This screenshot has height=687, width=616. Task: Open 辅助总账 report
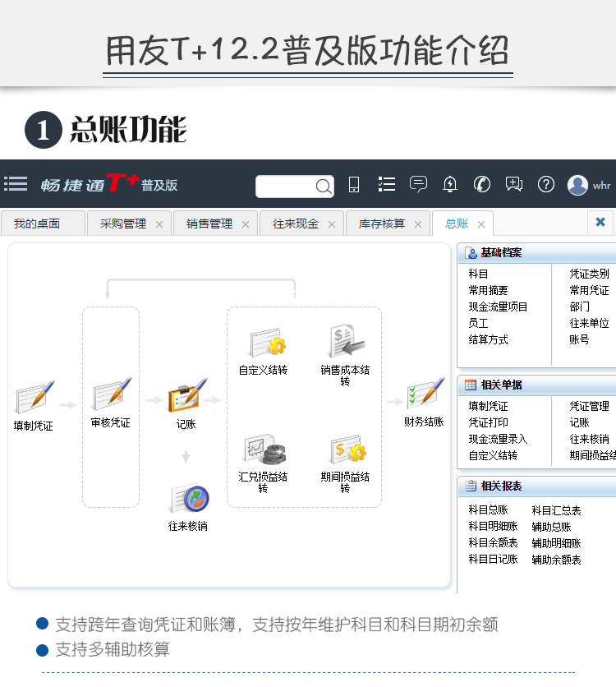tap(551, 527)
